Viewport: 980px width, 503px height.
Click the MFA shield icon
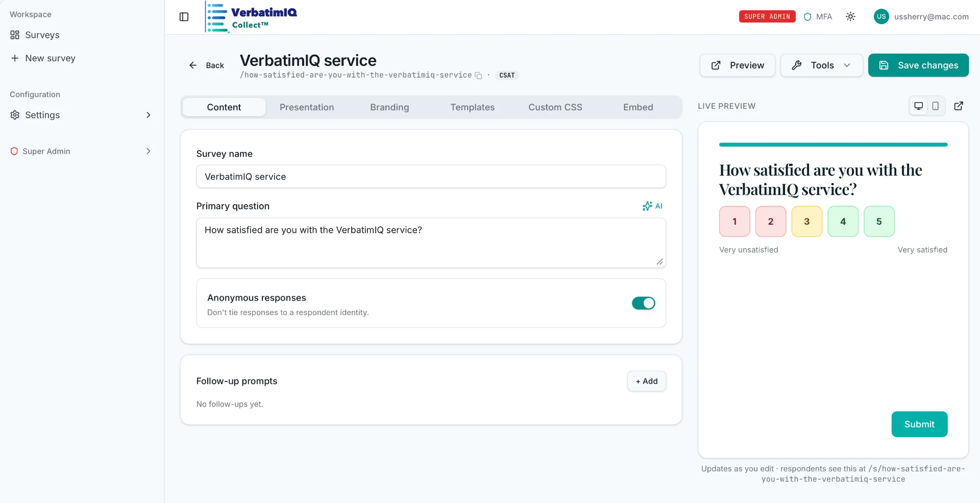(807, 17)
